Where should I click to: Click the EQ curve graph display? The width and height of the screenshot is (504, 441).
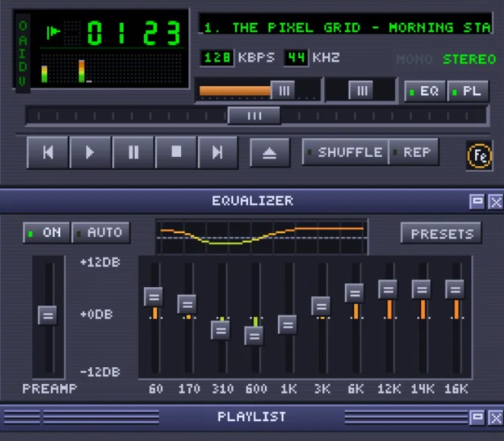click(x=262, y=238)
